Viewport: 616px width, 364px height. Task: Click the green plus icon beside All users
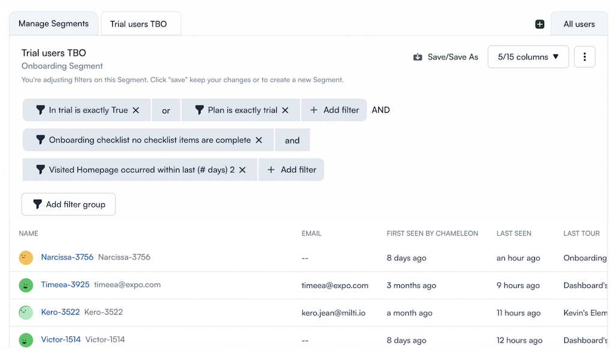[x=540, y=24]
